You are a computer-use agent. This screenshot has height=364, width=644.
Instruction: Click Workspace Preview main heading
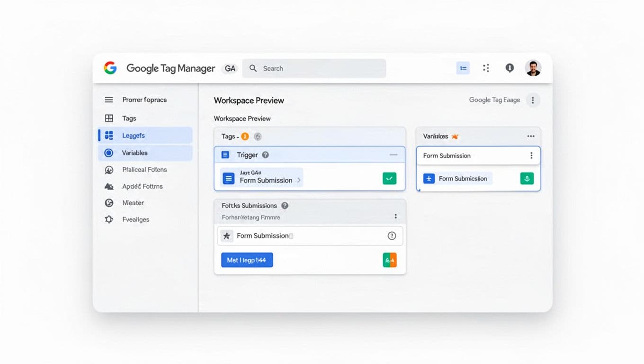point(249,100)
